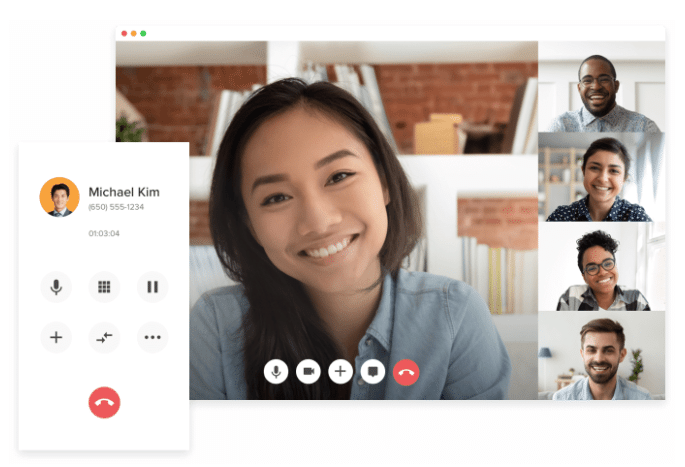Select the participant thumbnail in plaid shirt
The image size is (685, 467).
point(600,266)
